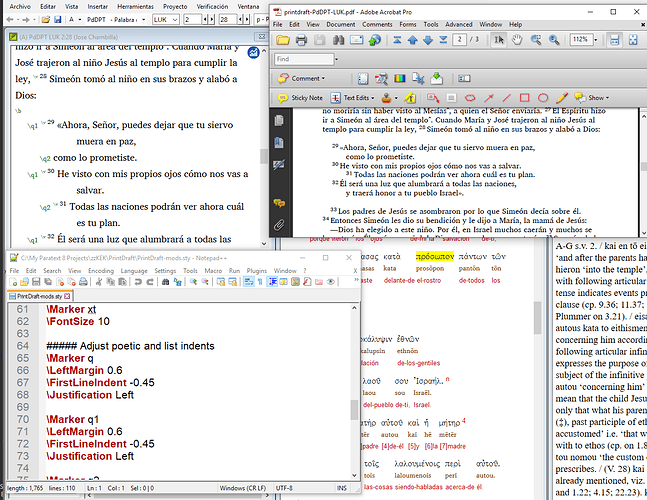Go to first page in Acrobat
The image size is (647, 500).
point(397,40)
